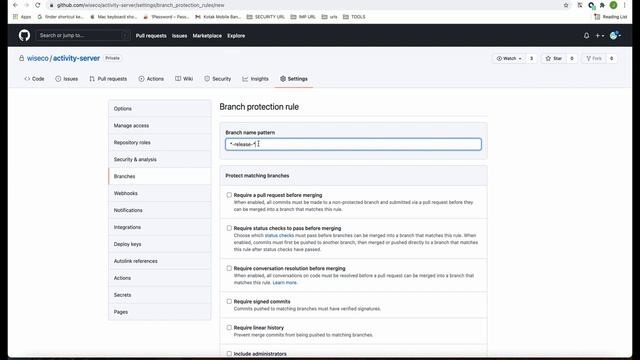The width and height of the screenshot is (640, 360).
Task: Open Integrations settings
Action: 160,227
